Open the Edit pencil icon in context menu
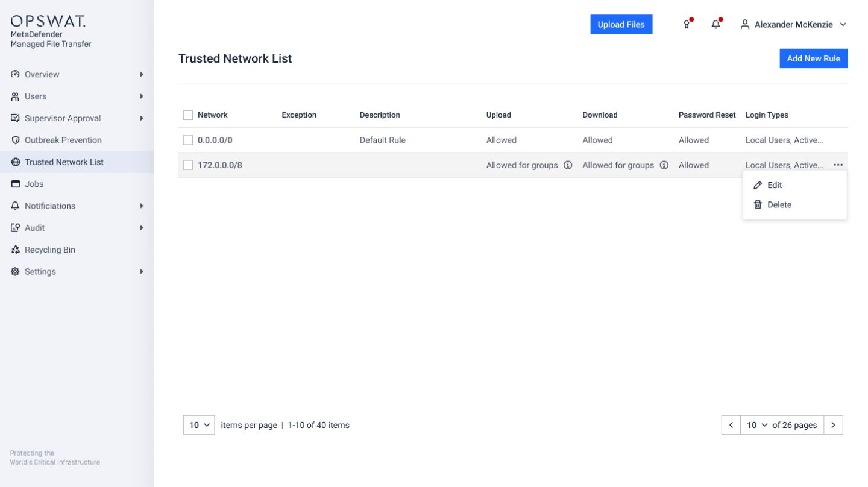The width and height of the screenshot is (868, 487). (757, 185)
